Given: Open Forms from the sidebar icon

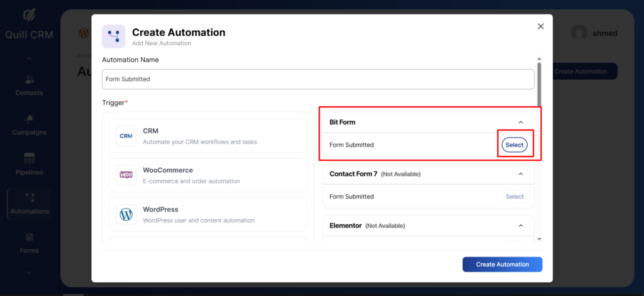Looking at the screenshot, I should [30, 237].
